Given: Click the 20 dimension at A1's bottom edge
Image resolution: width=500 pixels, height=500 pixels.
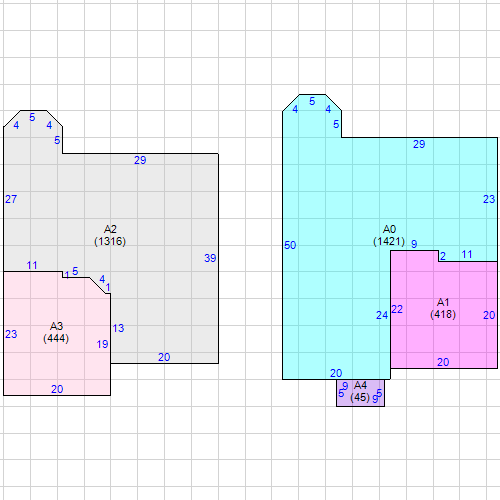Looking at the screenshot, I should tap(443, 362).
